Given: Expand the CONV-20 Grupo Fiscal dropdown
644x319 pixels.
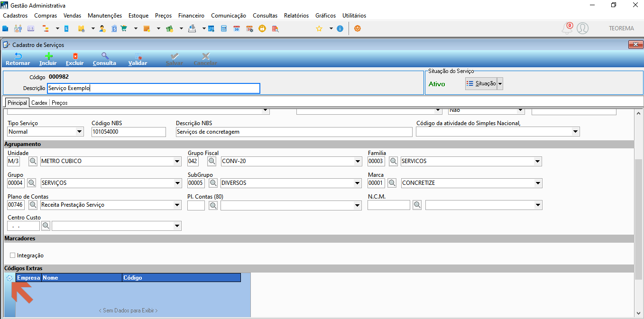Looking at the screenshot, I should point(358,161).
